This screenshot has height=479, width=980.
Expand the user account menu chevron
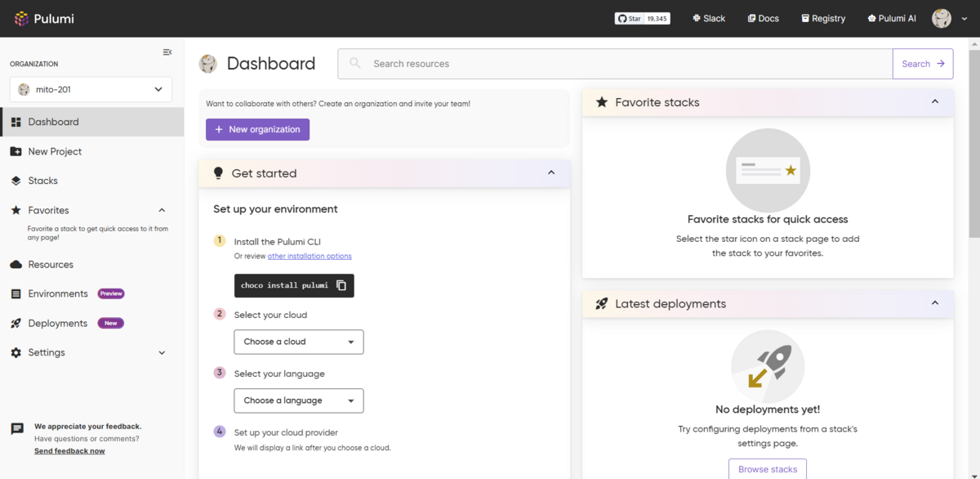[x=964, y=19]
